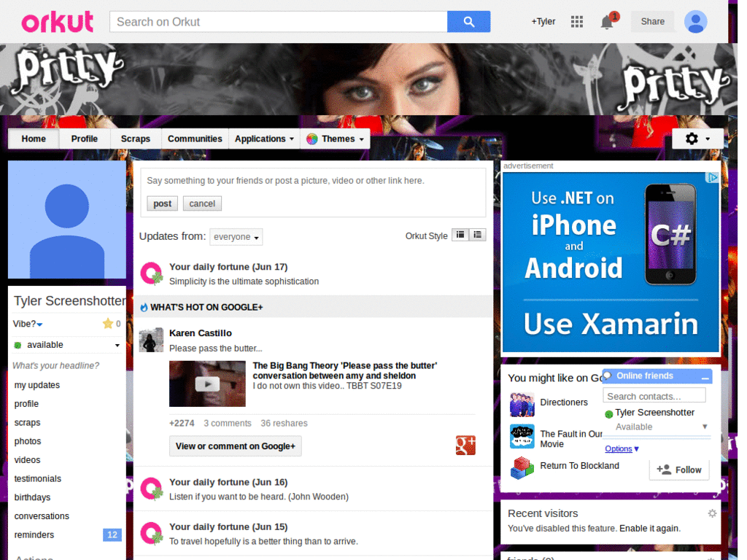747x560 pixels.
Task: Click the large profile picture placeholder
Action: tap(66, 219)
